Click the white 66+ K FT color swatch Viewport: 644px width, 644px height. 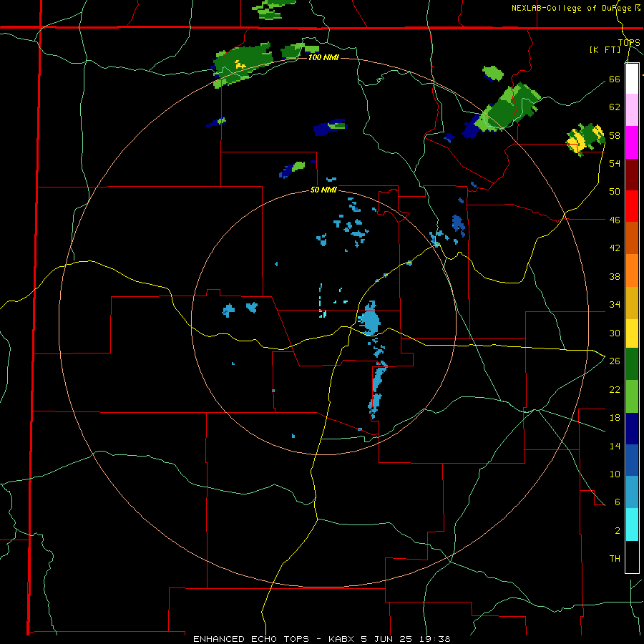(x=632, y=79)
